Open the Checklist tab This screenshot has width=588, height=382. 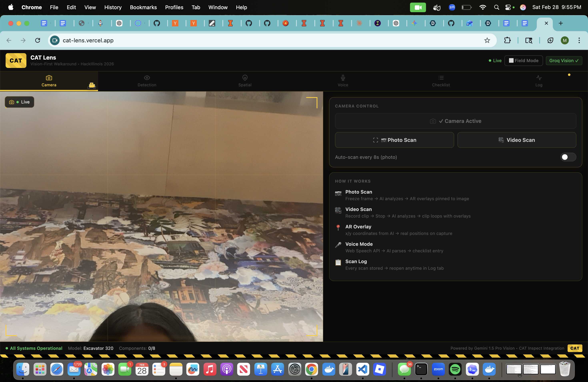coord(441,81)
